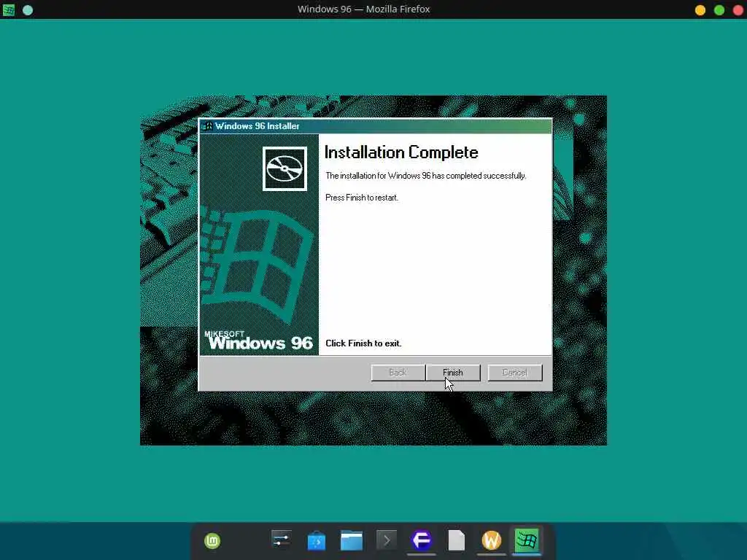
Task: Open the file manager folder in dock
Action: pyautogui.click(x=352, y=540)
